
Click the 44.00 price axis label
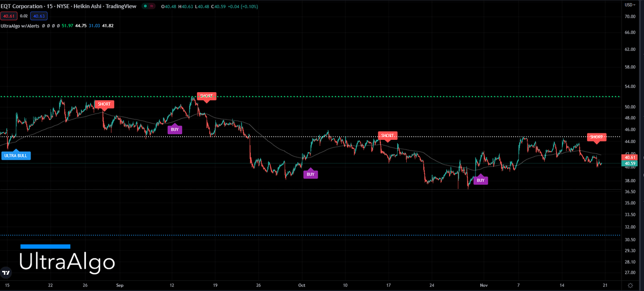click(630, 141)
